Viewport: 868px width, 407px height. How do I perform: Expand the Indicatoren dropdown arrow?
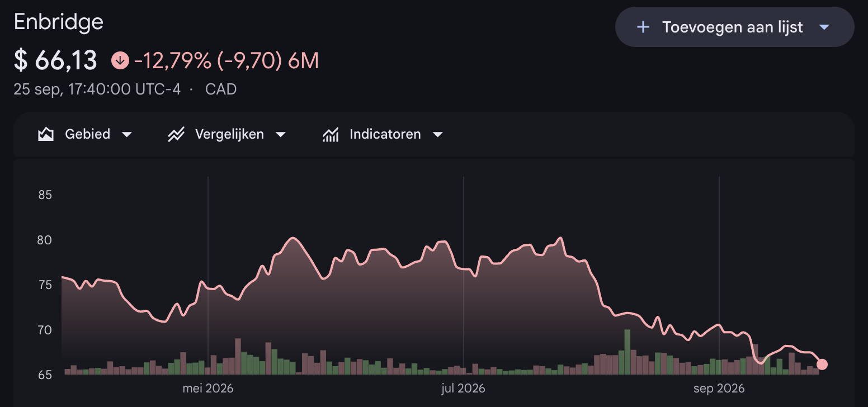pos(438,134)
